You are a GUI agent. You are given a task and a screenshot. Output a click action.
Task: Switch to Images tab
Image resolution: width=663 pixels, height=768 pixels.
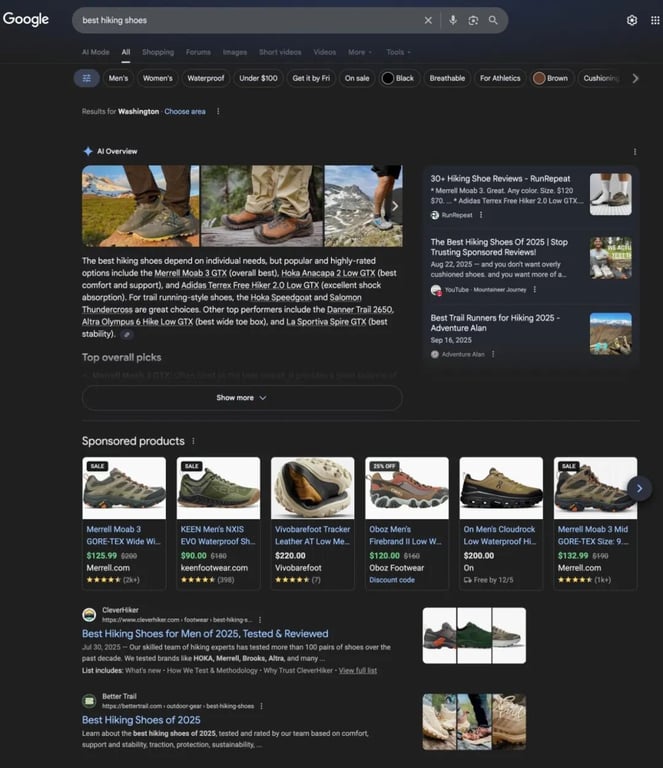click(235, 52)
